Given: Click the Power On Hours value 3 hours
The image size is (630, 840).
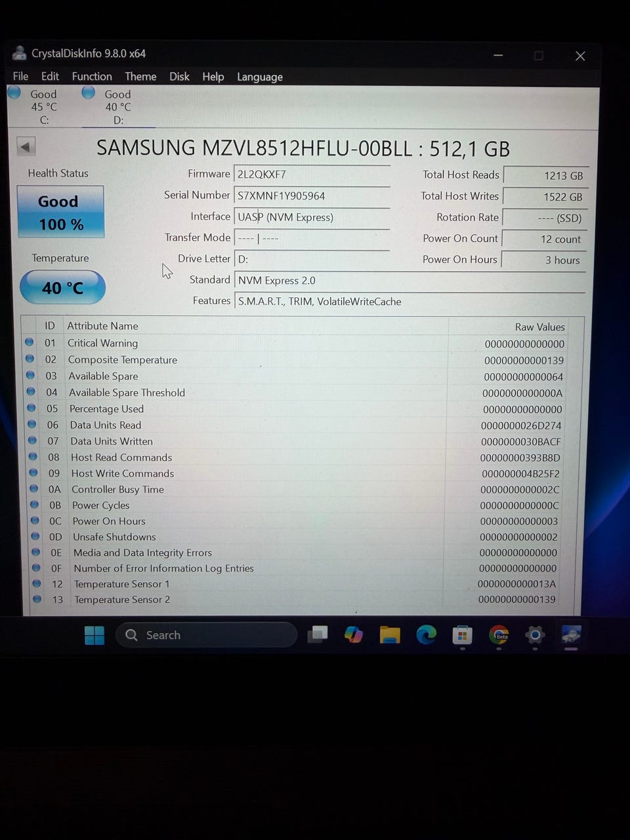Looking at the screenshot, I should coord(544,260).
